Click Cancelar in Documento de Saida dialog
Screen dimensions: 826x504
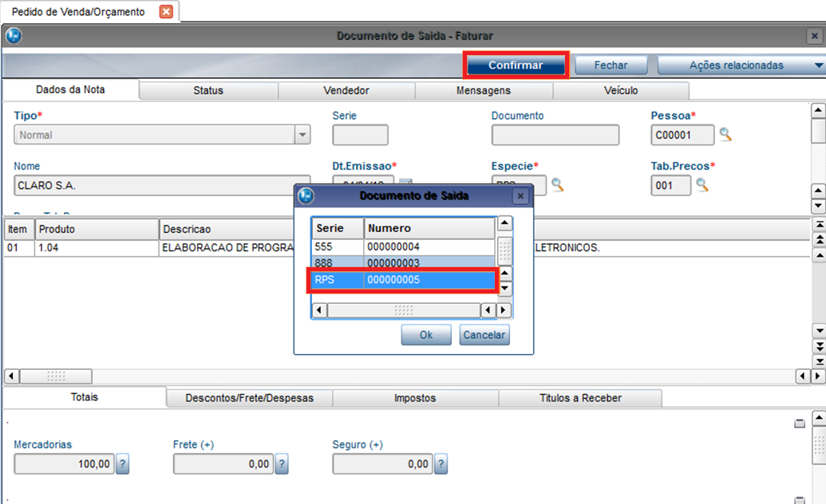[x=484, y=335]
